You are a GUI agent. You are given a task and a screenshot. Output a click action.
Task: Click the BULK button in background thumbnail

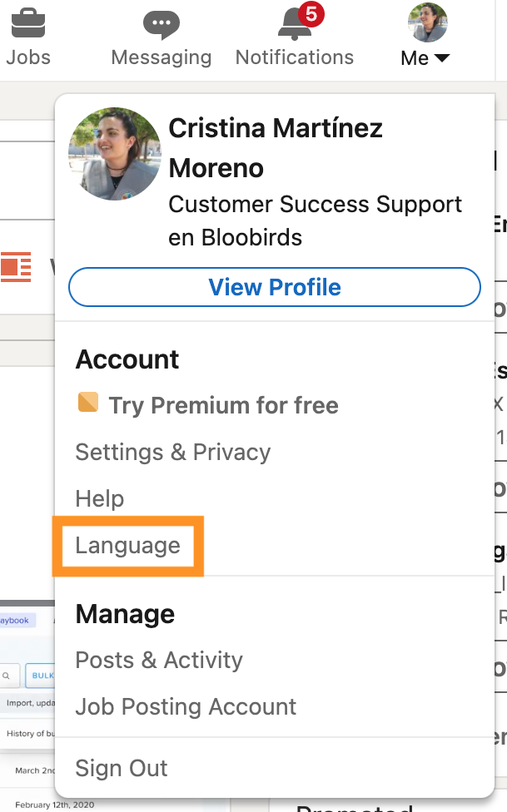point(41,676)
